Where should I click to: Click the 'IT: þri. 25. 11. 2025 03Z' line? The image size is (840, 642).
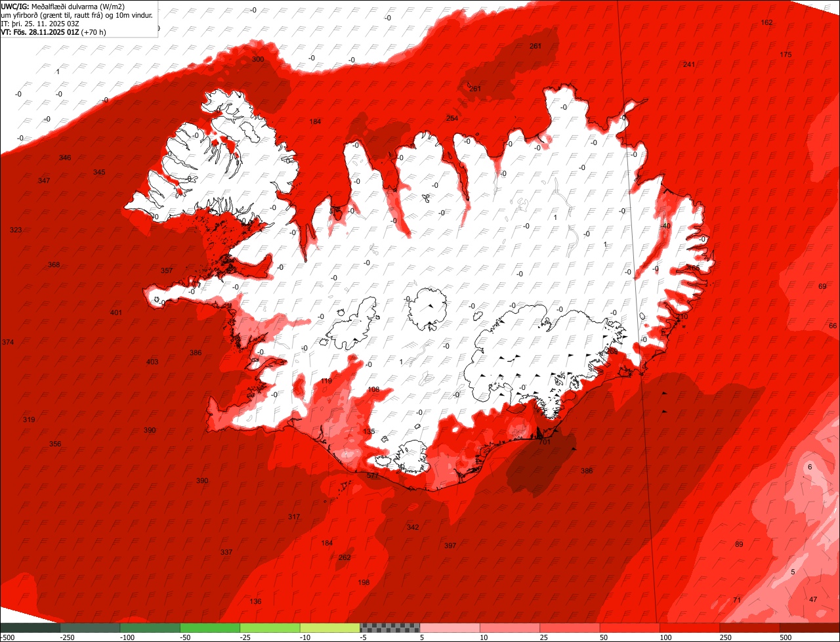point(40,23)
